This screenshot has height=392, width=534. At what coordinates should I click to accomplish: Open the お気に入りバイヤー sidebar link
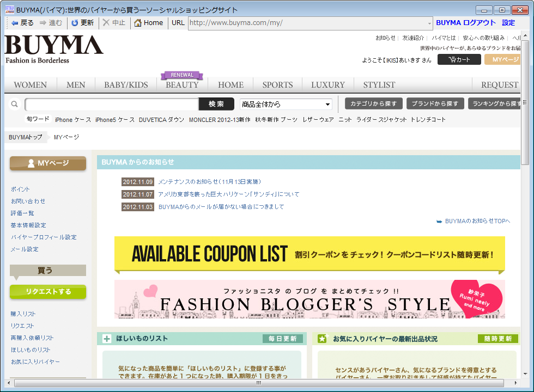pyautogui.click(x=35, y=362)
